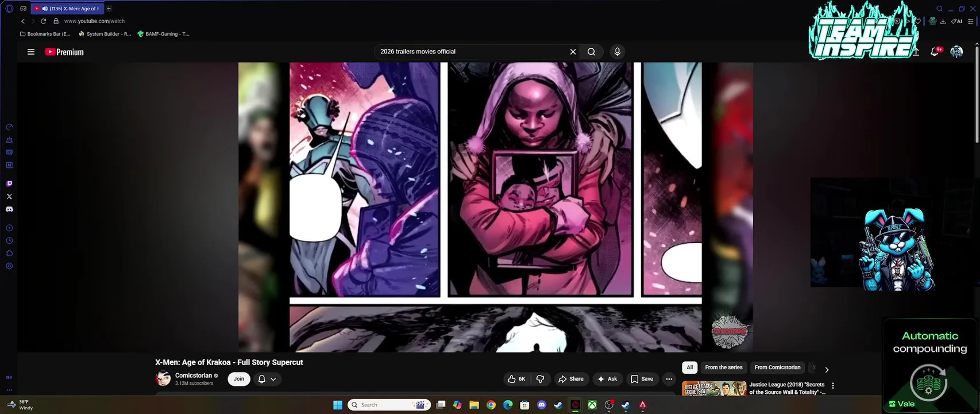Image resolution: width=980 pixels, height=414 pixels.
Task: Open Opera's tab search magnifier
Action: (940, 9)
